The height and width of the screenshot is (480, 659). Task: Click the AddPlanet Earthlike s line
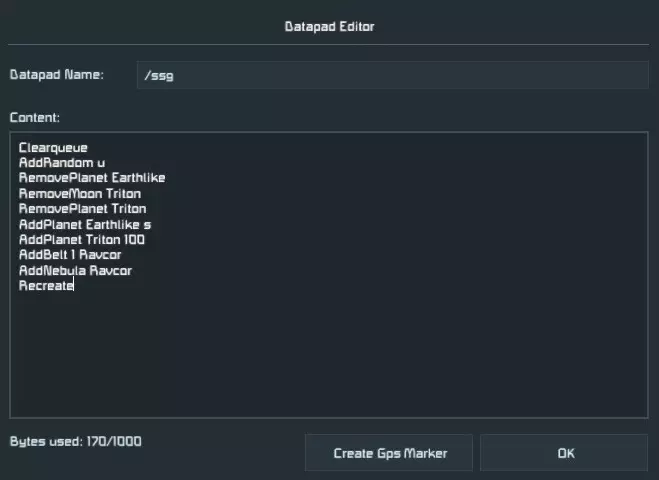(85, 225)
